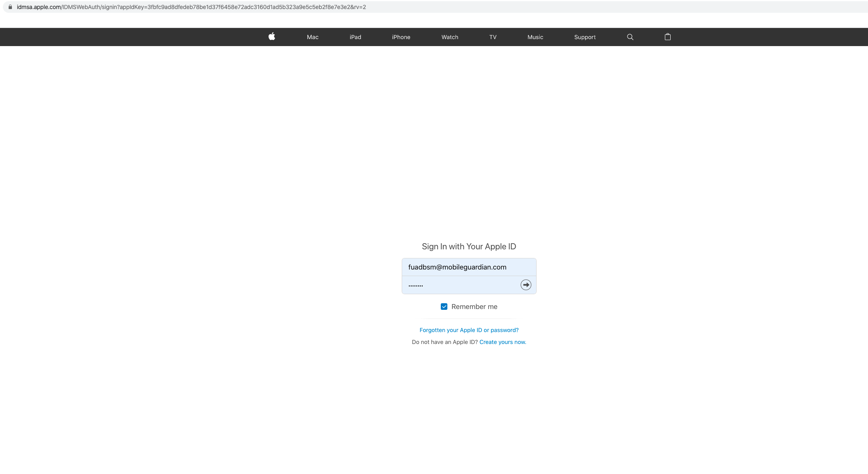Screen dimensions: 868x474
Task: Open the Music menu item
Action: point(535,37)
